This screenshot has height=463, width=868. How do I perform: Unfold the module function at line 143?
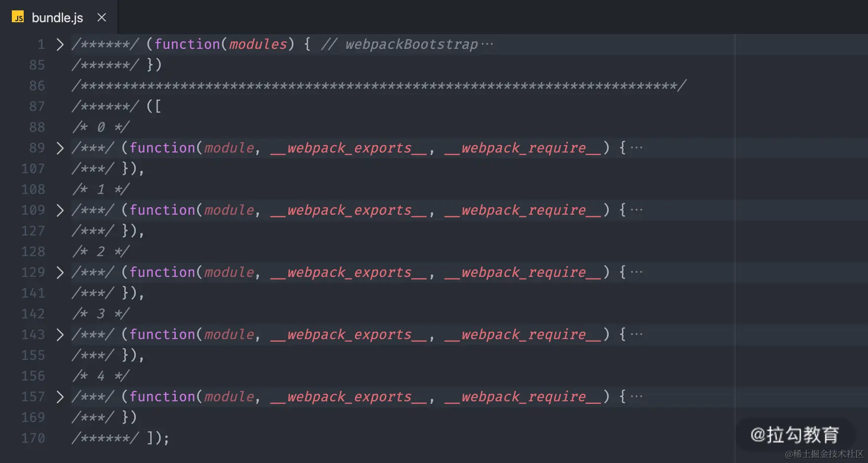(x=60, y=335)
